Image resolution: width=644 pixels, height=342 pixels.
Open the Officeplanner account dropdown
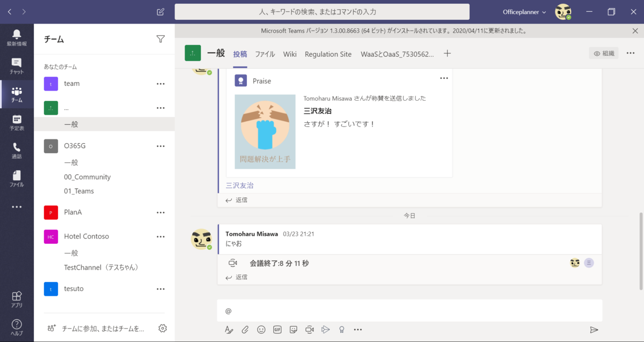click(x=525, y=12)
